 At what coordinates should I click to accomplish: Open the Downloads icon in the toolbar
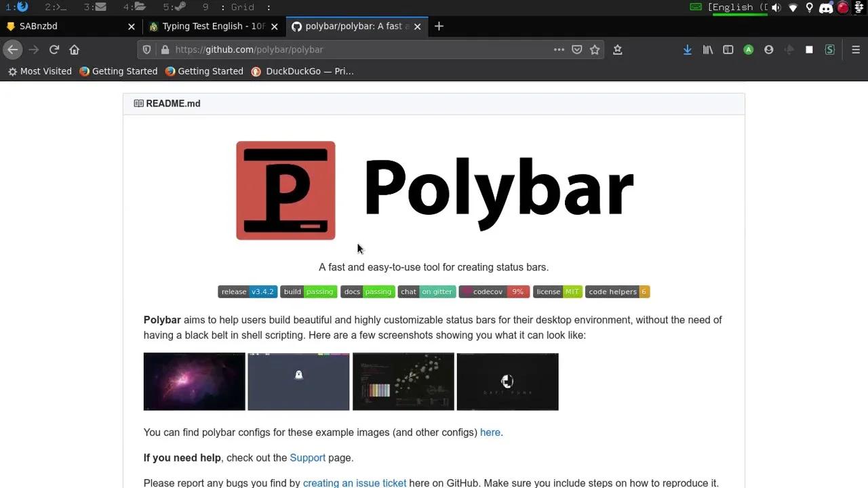[x=687, y=49]
